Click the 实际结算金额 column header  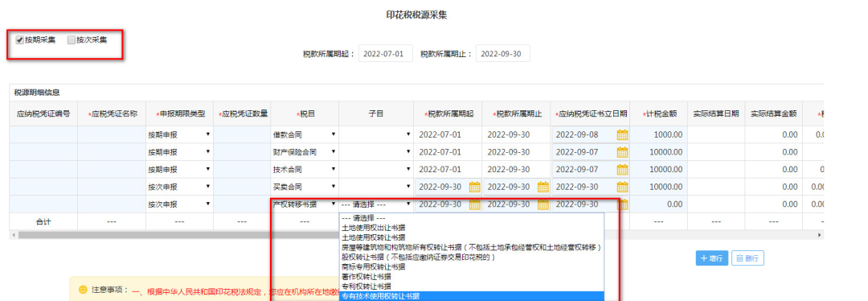[773, 113]
